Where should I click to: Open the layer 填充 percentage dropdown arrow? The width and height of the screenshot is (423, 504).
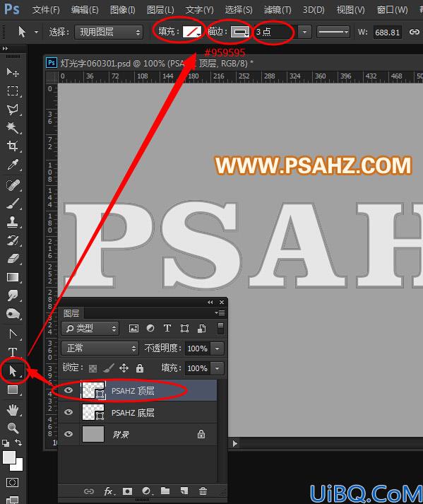click(217, 368)
